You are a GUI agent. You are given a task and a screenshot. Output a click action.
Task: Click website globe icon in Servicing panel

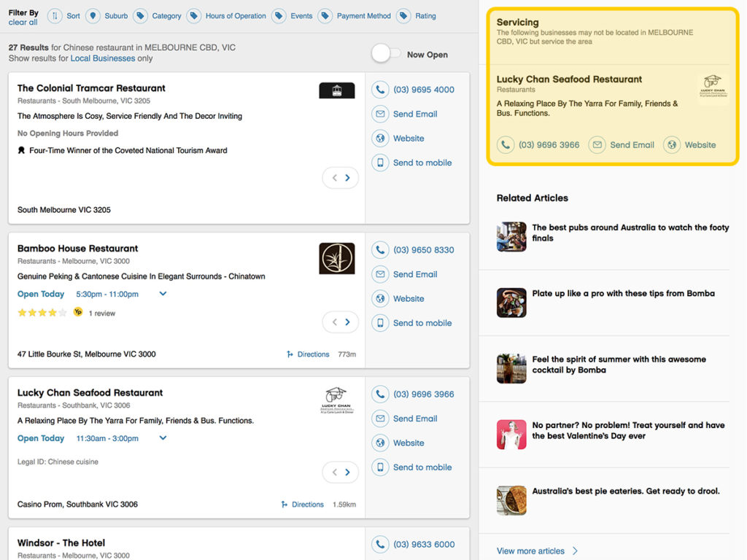(672, 145)
